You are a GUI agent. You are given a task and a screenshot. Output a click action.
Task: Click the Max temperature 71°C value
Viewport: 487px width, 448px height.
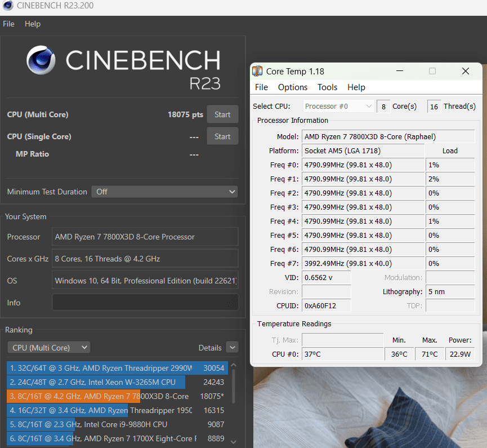tap(430, 354)
